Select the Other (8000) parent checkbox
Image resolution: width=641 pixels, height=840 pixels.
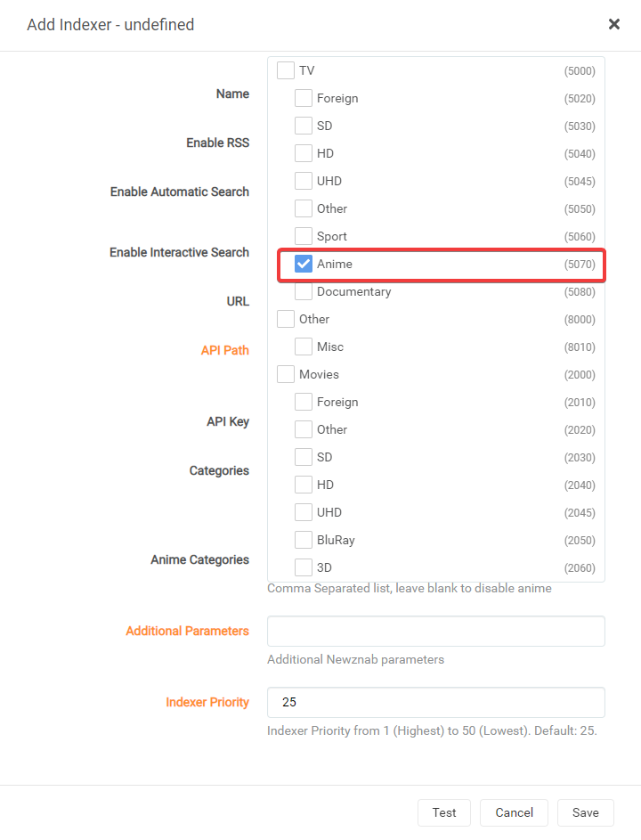[286, 319]
